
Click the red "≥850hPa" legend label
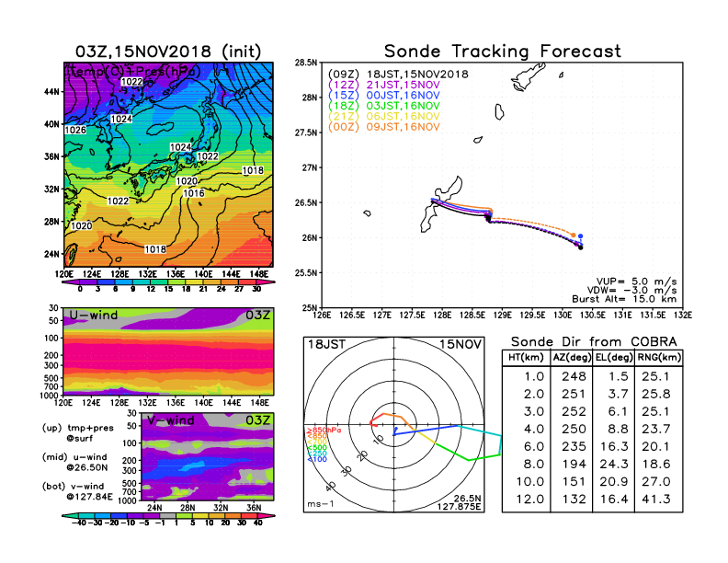(x=324, y=431)
